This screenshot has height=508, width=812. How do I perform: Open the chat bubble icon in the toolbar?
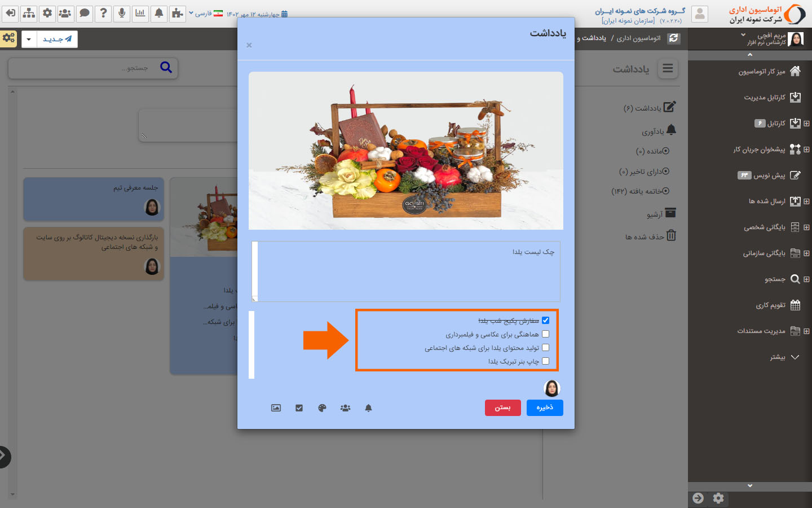tap(84, 13)
